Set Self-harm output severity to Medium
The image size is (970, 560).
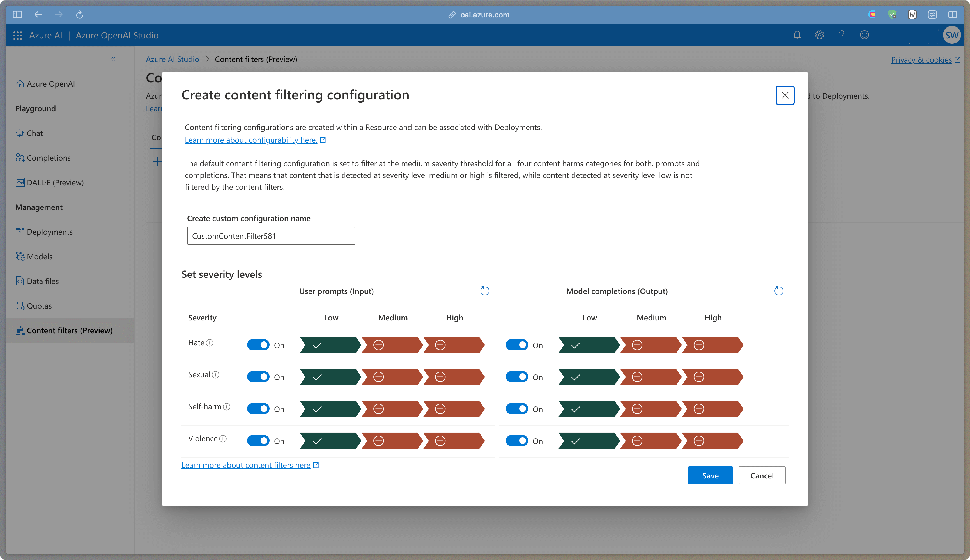coord(651,409)
